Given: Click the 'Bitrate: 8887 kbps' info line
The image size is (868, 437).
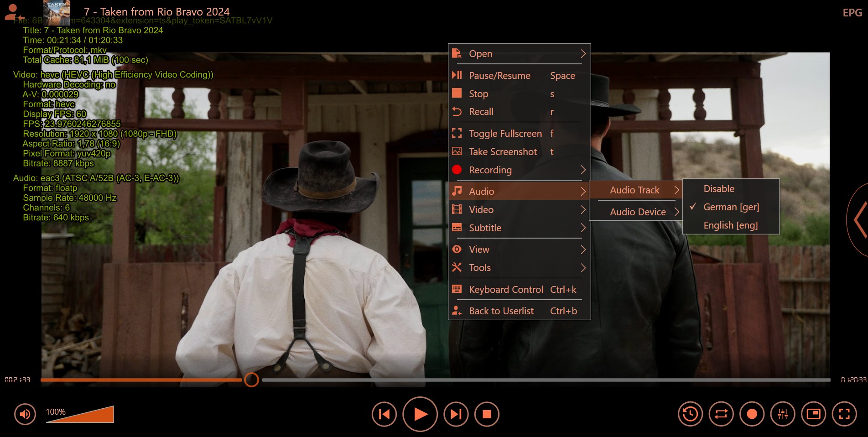Looking at the screenshot, I should 58,163.
